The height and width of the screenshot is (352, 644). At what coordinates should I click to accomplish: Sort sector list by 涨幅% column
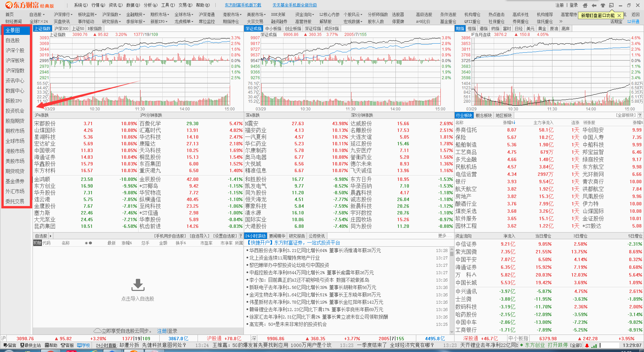click(509, 123)
